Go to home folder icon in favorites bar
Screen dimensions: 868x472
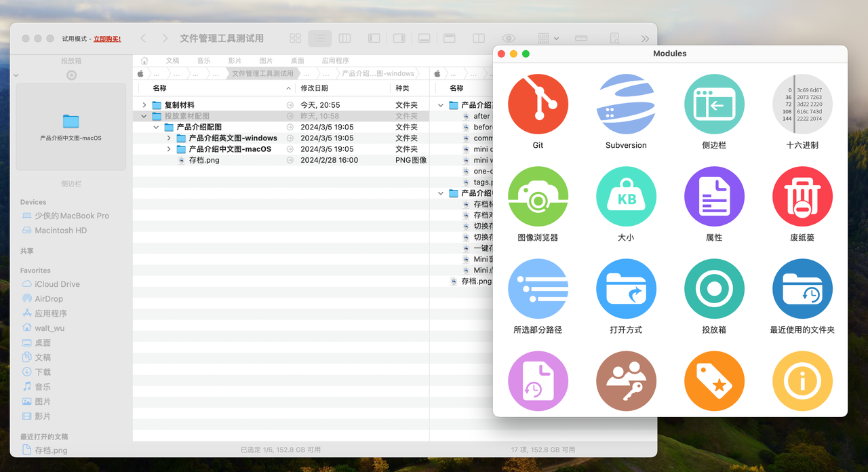coord(144,60)
